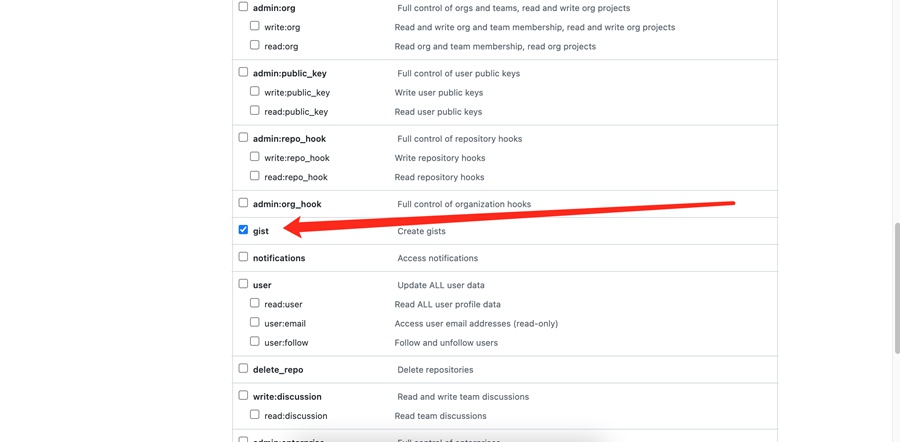The height and width of the screenshot is (442, 900).
Task: Check the write:org permission box
Action: [255, 26]
